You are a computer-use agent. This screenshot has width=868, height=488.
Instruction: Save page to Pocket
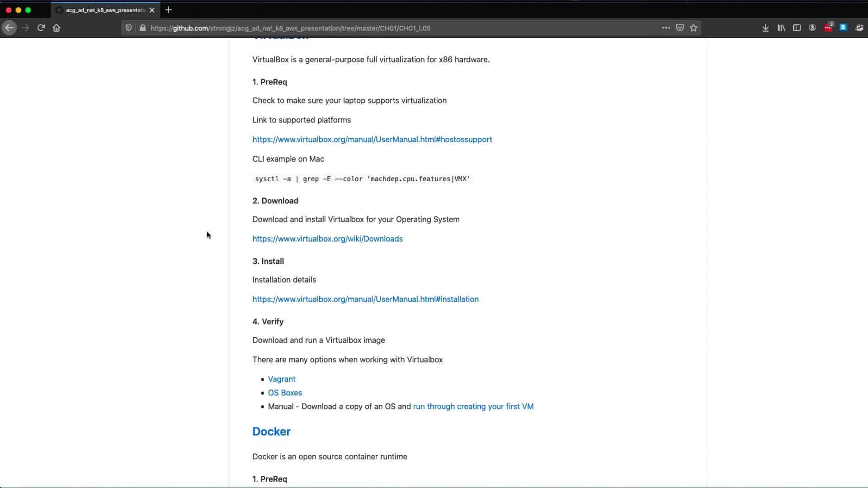click(x=679, y=28)
